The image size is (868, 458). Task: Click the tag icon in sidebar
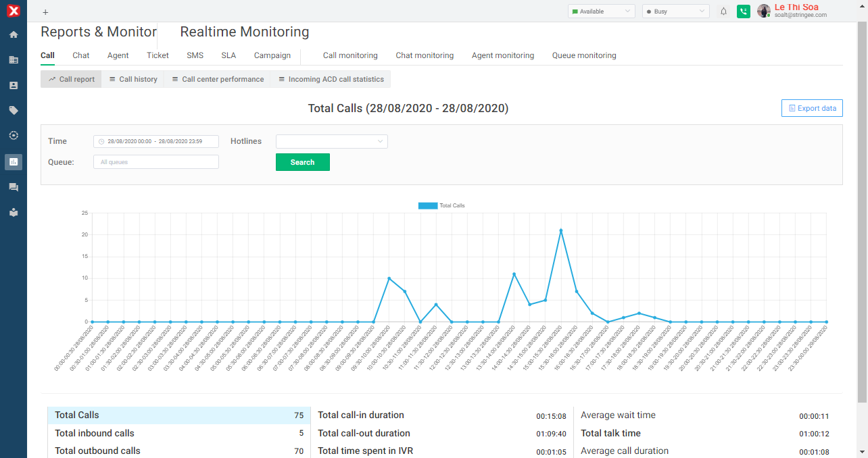click(x=14, y=111)
